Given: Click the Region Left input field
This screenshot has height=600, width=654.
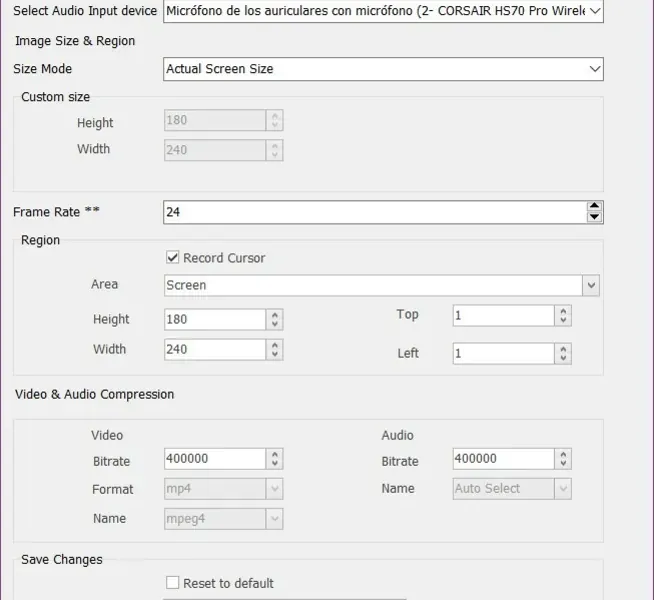Looking at the screenshot, I should tap(502, 353).
